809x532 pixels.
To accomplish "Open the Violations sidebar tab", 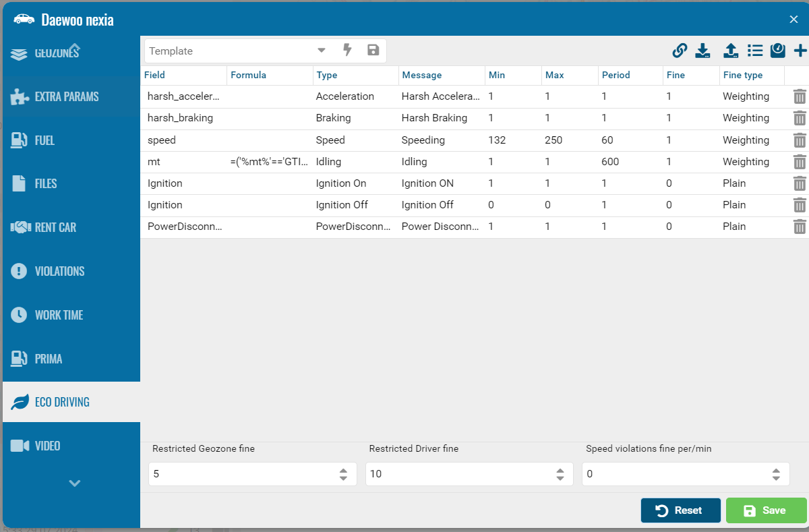I will (x=59, y=271).
